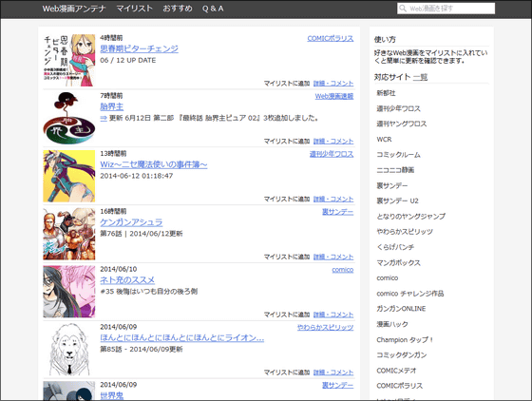
Task: Open 裏サンデー source link on 世界鬼
Action: point(337,385)
